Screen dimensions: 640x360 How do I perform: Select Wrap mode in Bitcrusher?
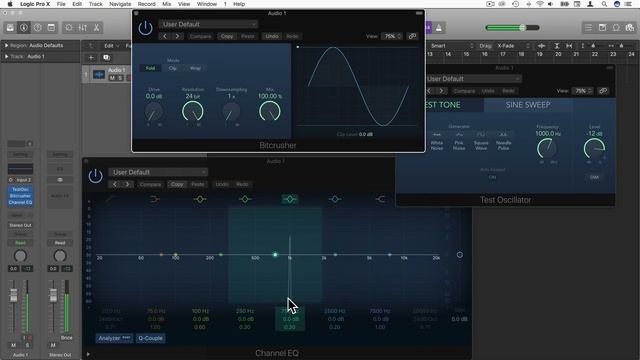pos(195,68)
